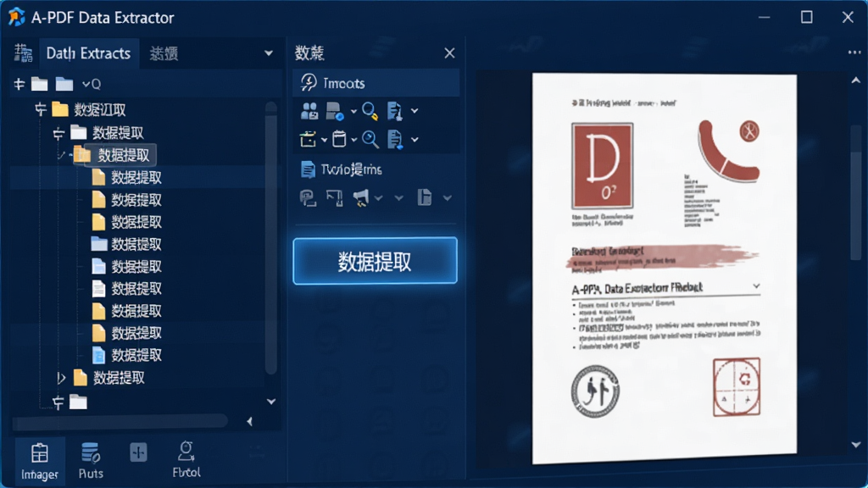Open dropdown beside the clipboard icon
The width and height of the screenshot is (868, 488).
click(x=353, y=140)
